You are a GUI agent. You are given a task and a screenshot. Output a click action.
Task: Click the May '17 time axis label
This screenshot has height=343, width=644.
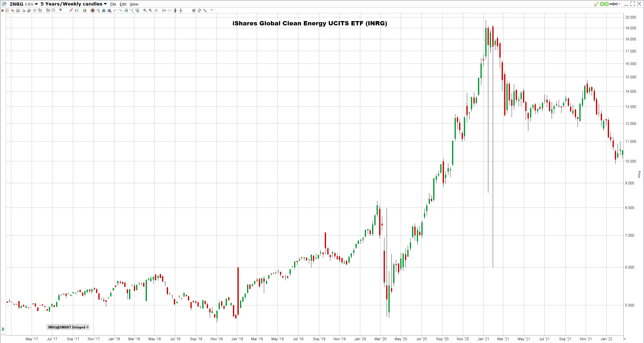click(x=32, y=339)
